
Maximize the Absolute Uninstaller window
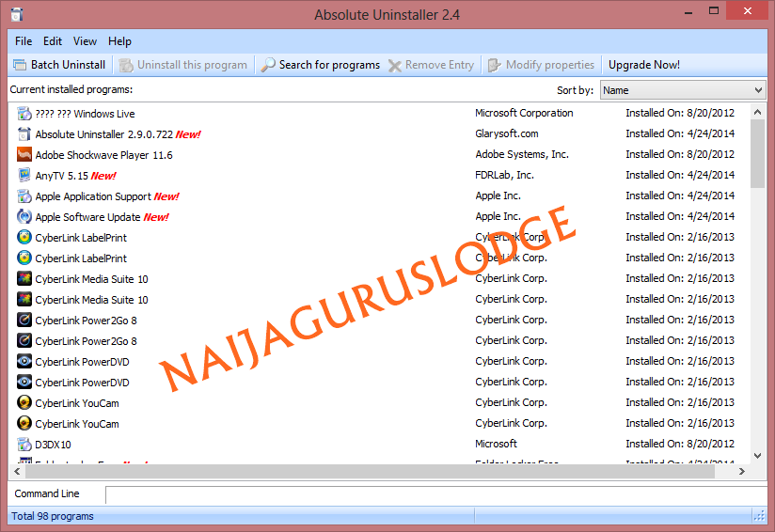[714, 10]
